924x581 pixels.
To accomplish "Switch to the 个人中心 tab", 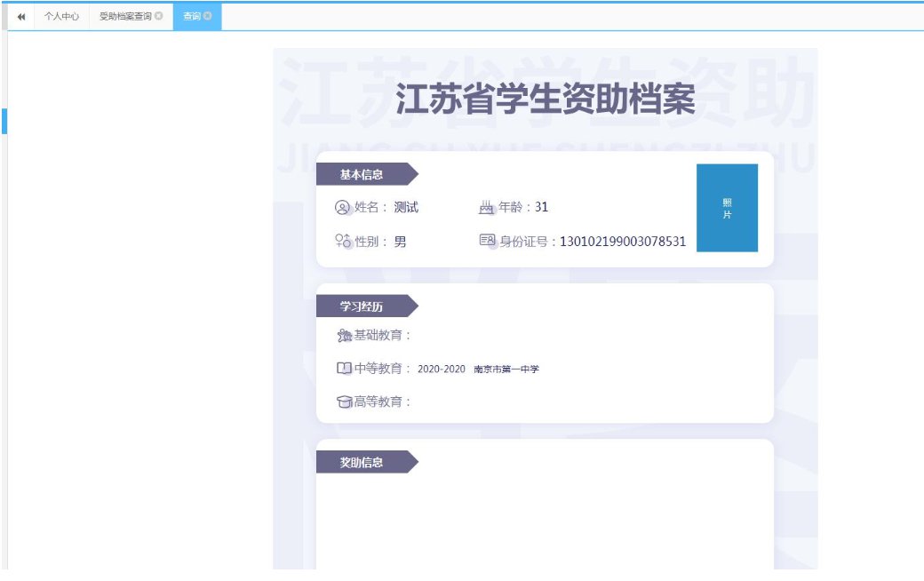I will click(62, 16).
